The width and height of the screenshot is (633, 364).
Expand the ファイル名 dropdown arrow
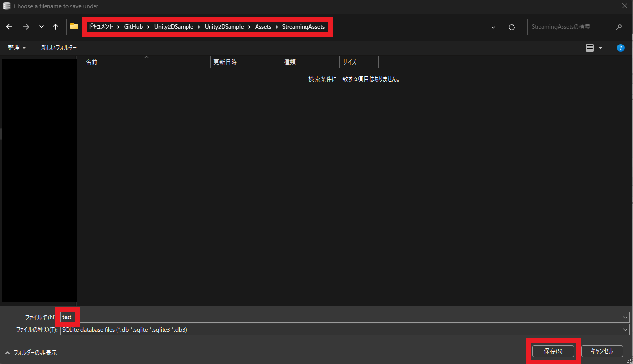(625, 318)
